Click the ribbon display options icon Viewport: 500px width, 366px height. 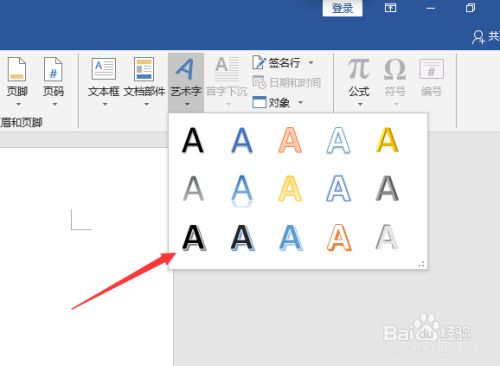(x=390, y=8)
